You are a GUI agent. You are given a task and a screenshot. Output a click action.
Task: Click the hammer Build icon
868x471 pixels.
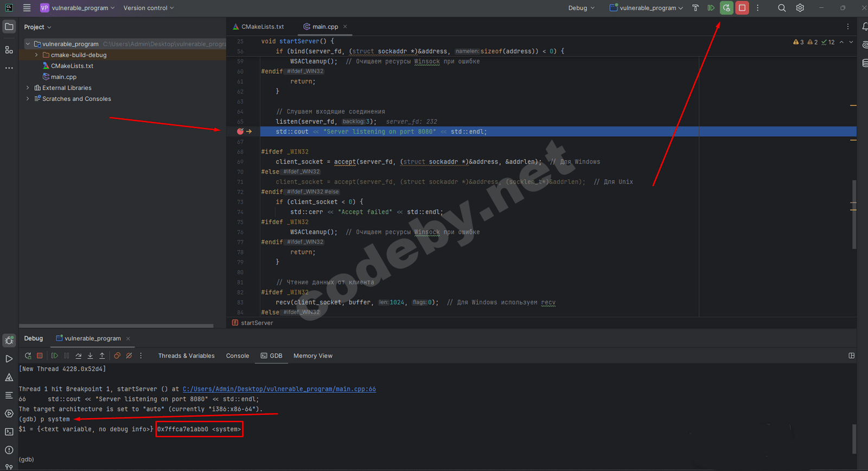point(695,8)
